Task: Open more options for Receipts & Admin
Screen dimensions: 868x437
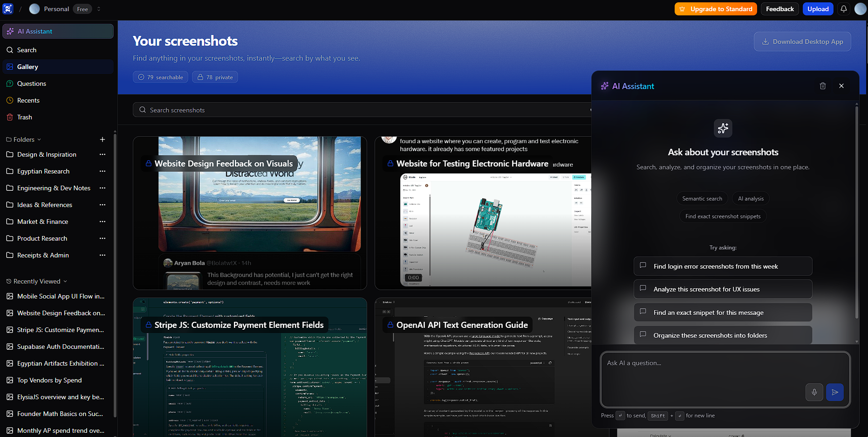Action: click(103, 255)
